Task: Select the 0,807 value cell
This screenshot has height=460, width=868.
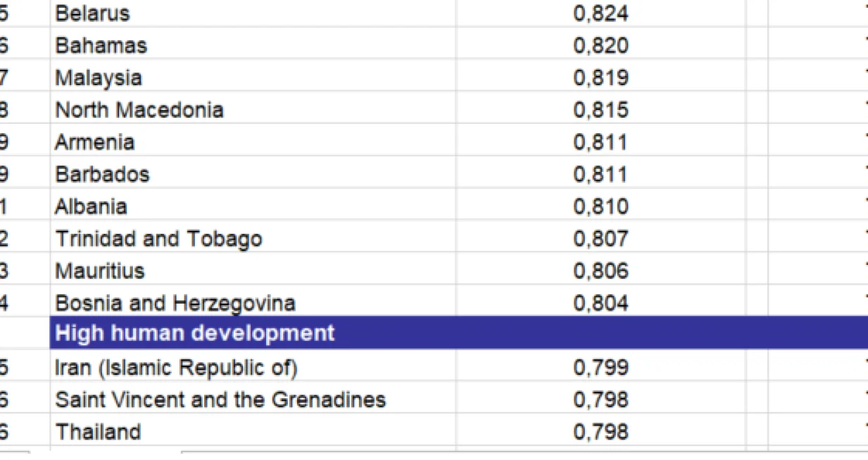Action: point(600,239)
